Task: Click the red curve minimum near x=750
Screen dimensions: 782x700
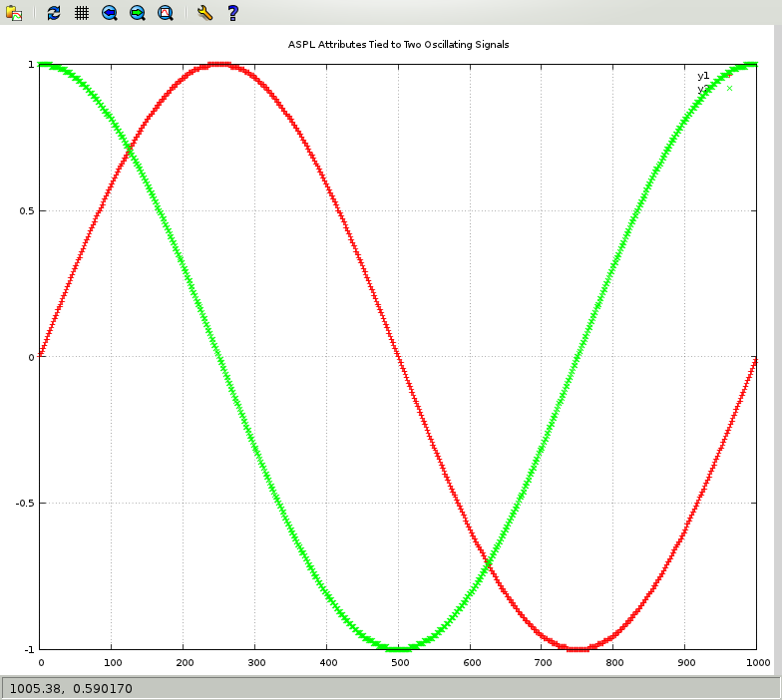Action: (578, 648)
